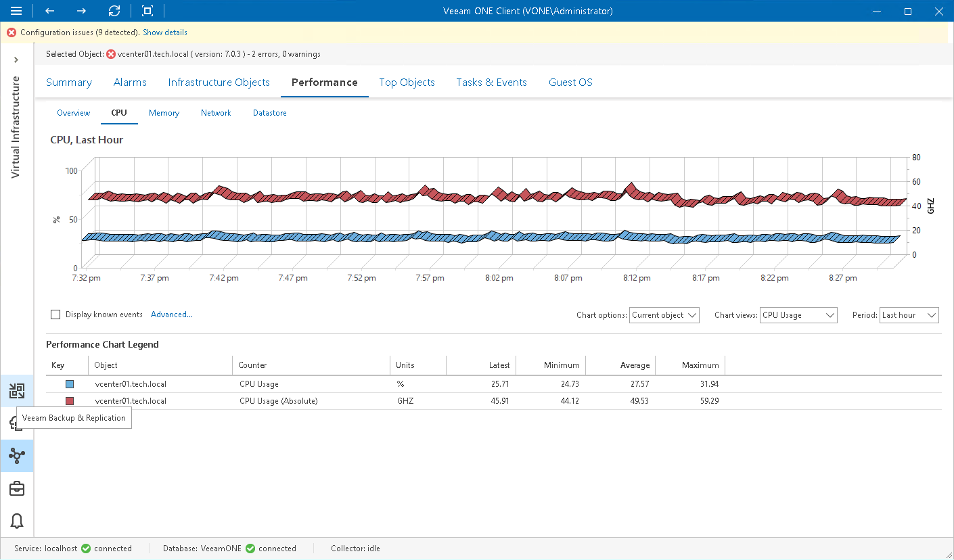Expand the collapsed Virtual Infrastructure pane
Viewport: 954px width, 560px height.
tap(16, 60)
